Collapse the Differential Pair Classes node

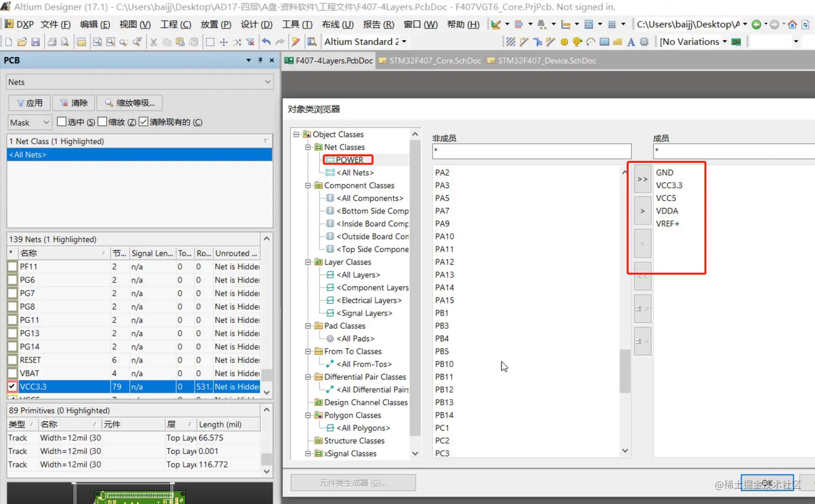[x=308, y=377]
